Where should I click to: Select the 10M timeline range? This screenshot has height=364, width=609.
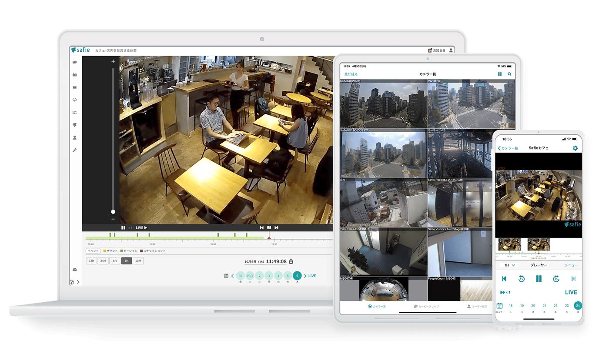[x=138, y=261]
